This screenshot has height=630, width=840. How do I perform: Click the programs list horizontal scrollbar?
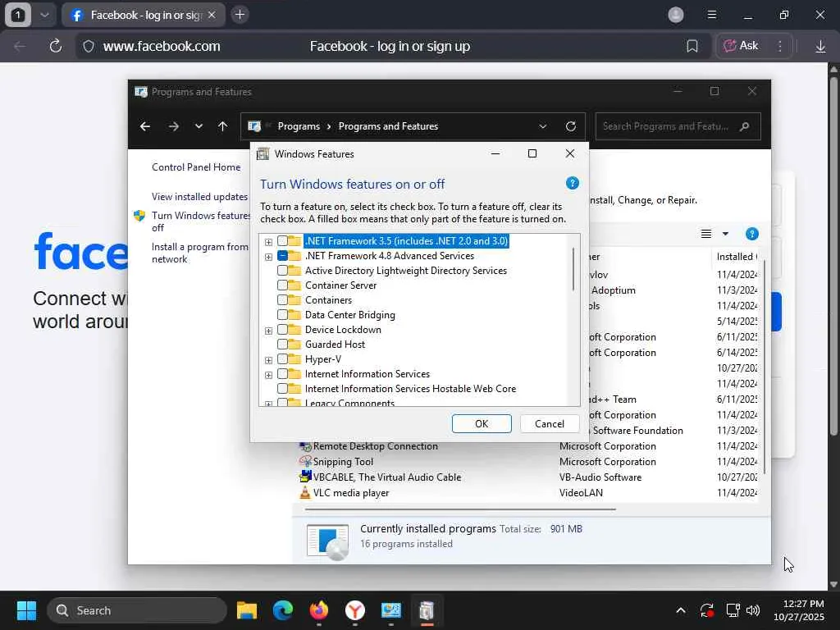460,509
